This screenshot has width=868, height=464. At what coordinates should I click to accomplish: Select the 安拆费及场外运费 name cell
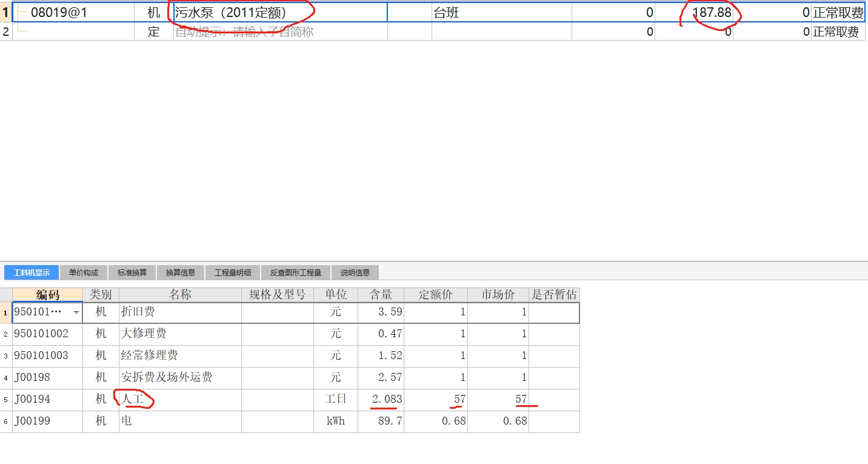pos(180,378)
